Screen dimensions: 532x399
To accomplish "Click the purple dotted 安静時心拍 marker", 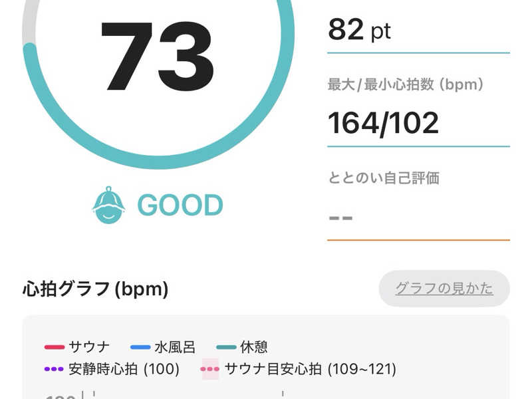I will (x=54, y=368).
